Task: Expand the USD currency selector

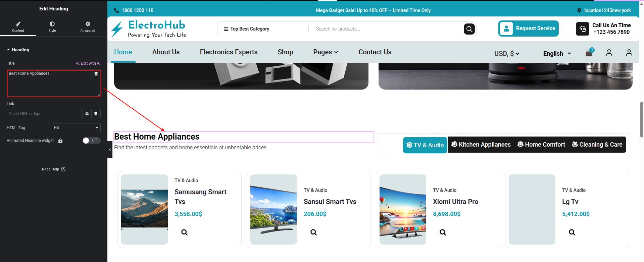Action: coord(506,54)
